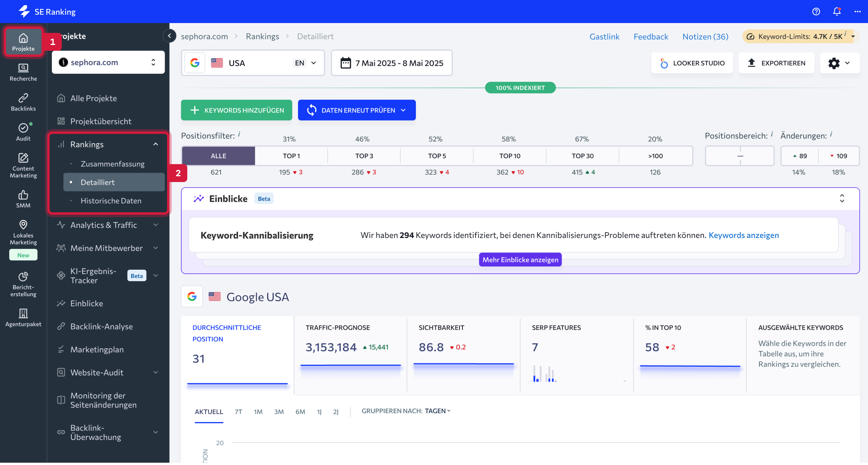Collapse the project side panel arrow
Viewport: 868px width, 465px height.
(x=169, y=36)
